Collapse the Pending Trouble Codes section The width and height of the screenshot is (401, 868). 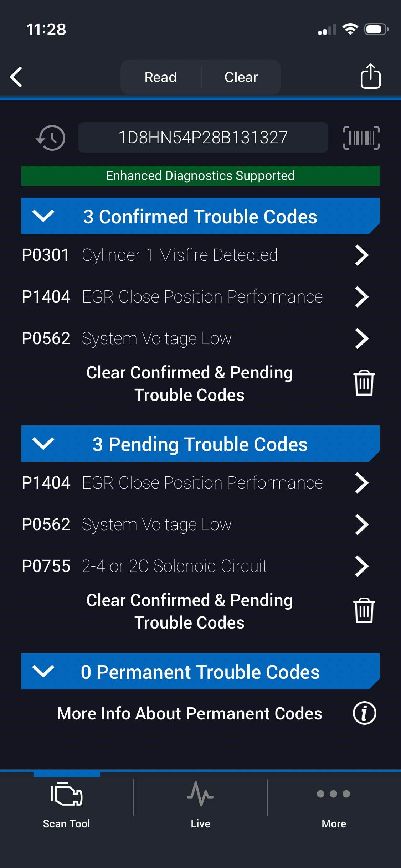click(43, 444)
